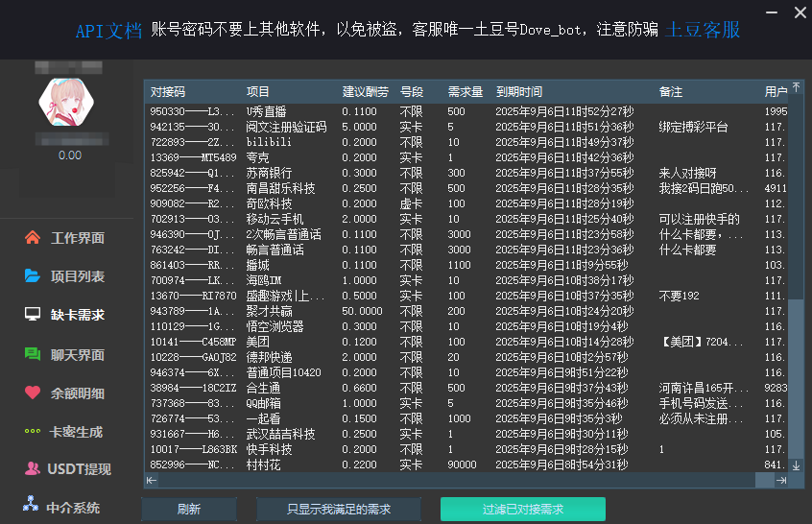Select the 武汉喆吉科技 row
Image resolution: width=812 pixels, height=524 pixels.
[x=466, y=434]
